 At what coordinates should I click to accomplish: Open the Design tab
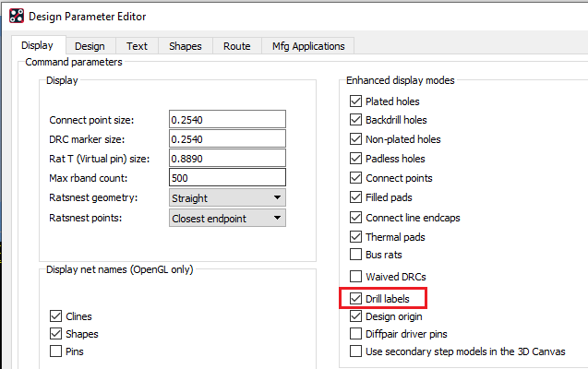pyautogui.click(x=90, y=46)
